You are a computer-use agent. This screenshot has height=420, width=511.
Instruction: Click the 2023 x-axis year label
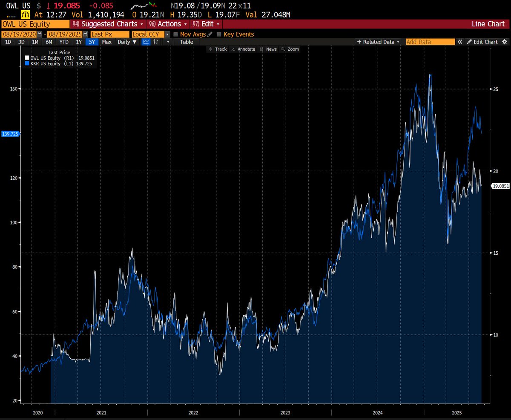pyautogui.click(x=285, y=413)
